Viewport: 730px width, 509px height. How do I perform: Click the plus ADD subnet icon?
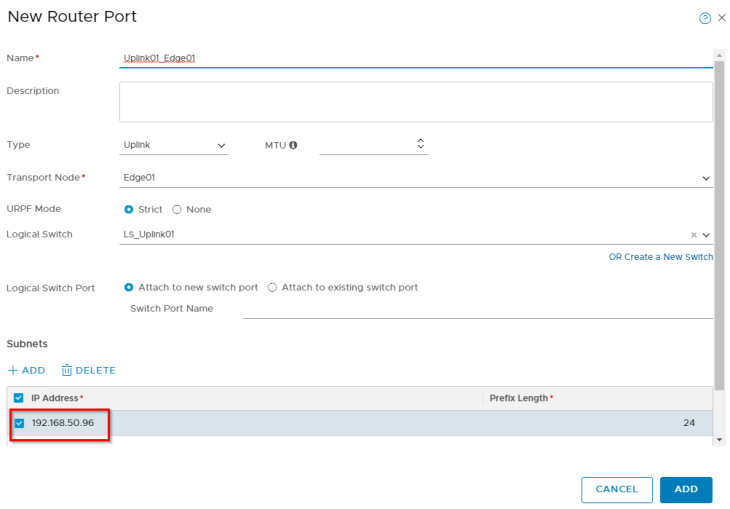(13, 370)
